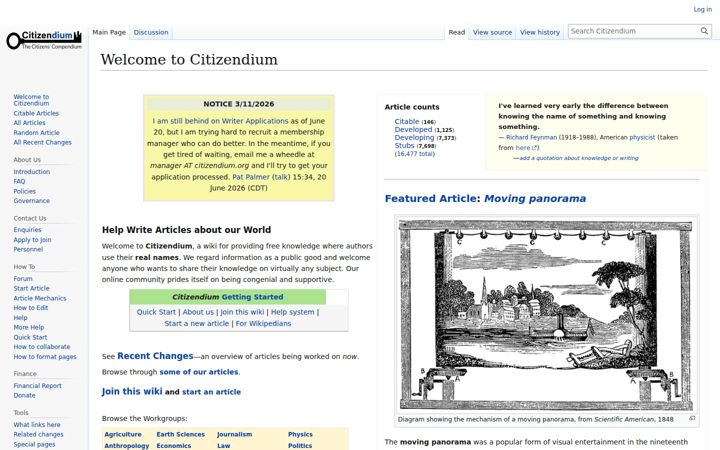Switch to the Discussion tab

point(151,32)
